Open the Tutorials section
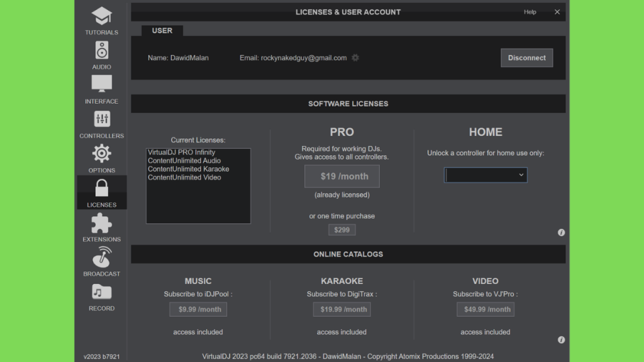 point(101,21)
